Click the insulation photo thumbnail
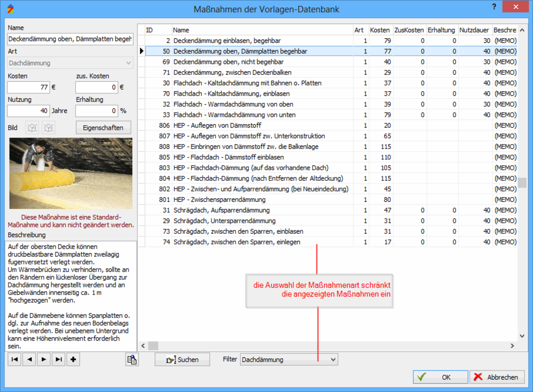Viewport: 533px width, 392px height. tap(71, 173)
